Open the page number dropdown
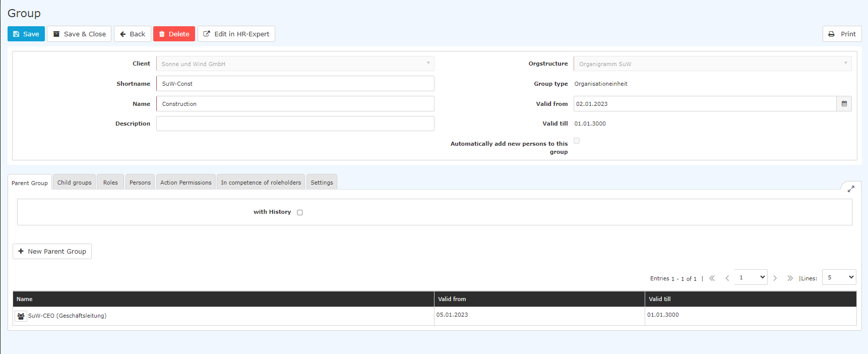This screenshot has height=354, width=868. tap(751, 277)
